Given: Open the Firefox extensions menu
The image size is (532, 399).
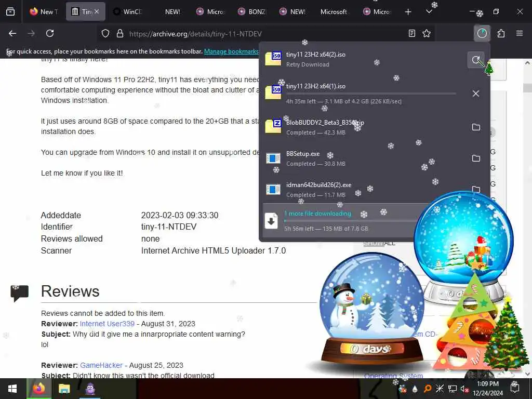Looking at the screenshot, I should (x=501, y=33).
